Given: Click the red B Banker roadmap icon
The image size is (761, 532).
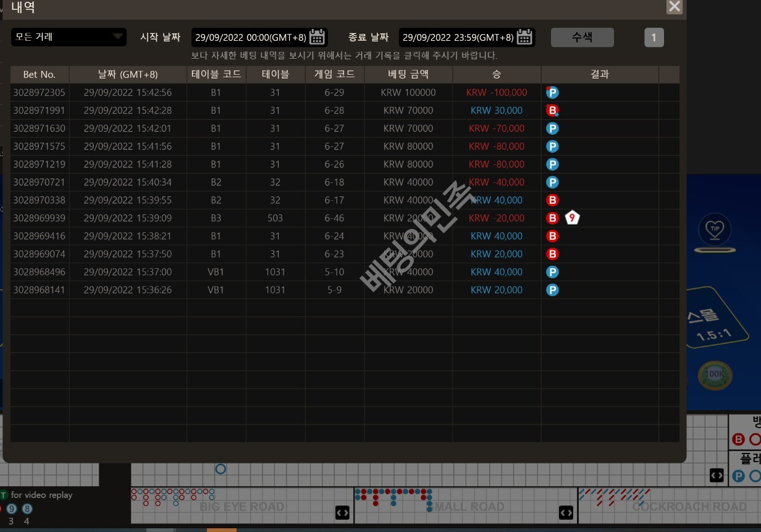Looking at the screenshot, I should (738, 439).
